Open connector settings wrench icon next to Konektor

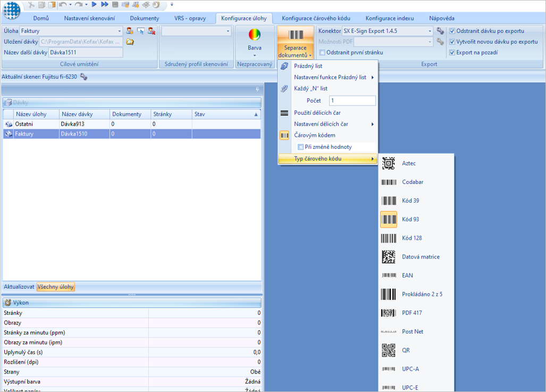coord(440,31)
